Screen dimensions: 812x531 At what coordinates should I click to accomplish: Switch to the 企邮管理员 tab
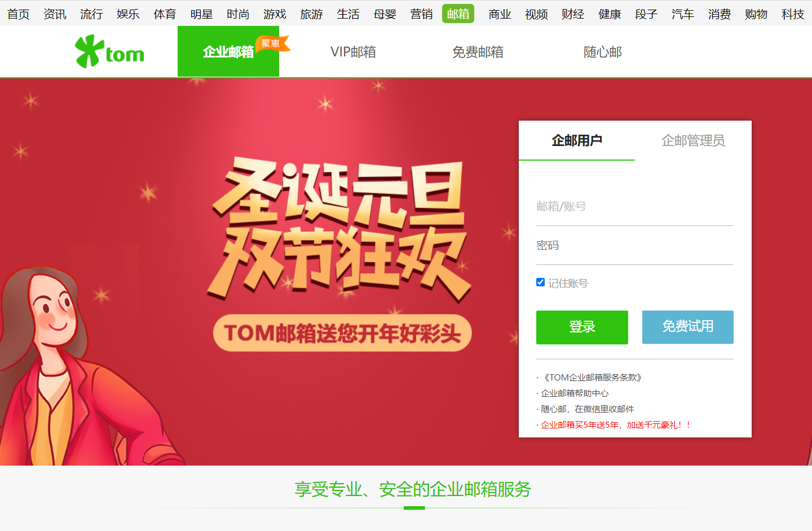click(x=693, y=140)
